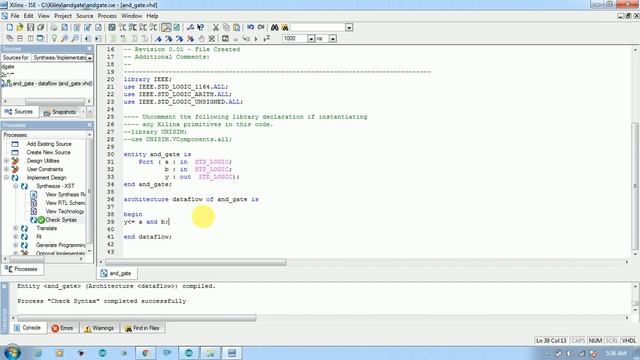640x360 pixels.
Task: Switch to the Console tab
Action: click(x=28, y=328)
